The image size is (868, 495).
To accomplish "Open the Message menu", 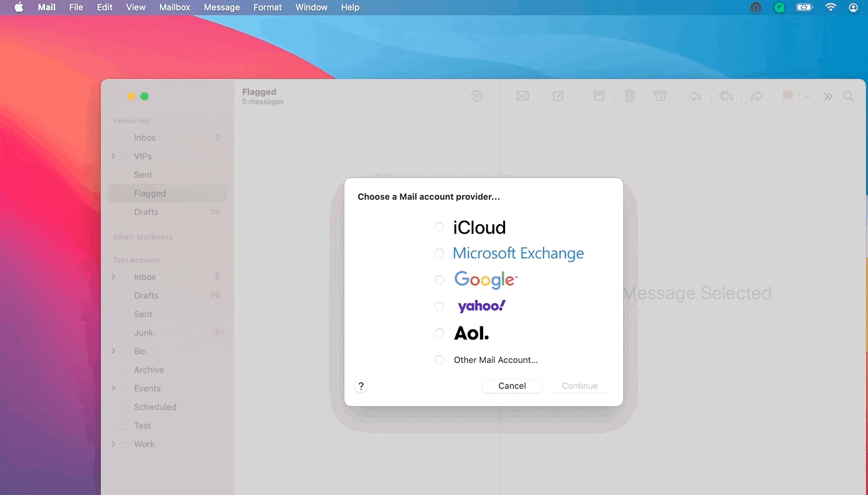I will pos(222,7).
